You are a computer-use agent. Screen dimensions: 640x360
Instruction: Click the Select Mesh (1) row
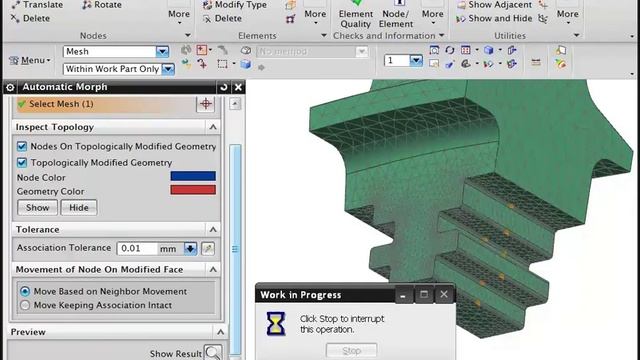tap(106, 104)
